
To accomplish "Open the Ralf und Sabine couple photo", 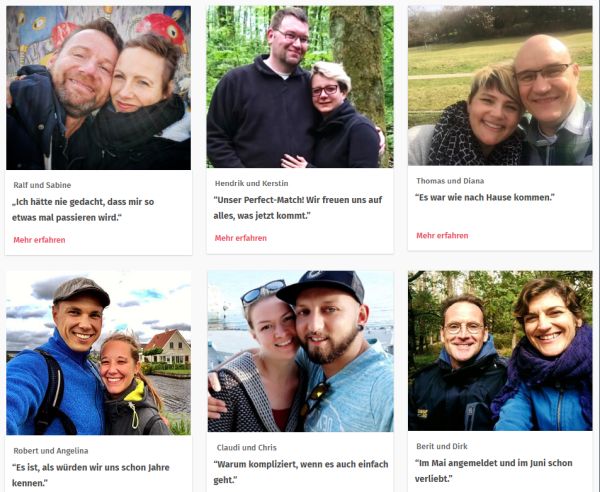I will point(98,88).
